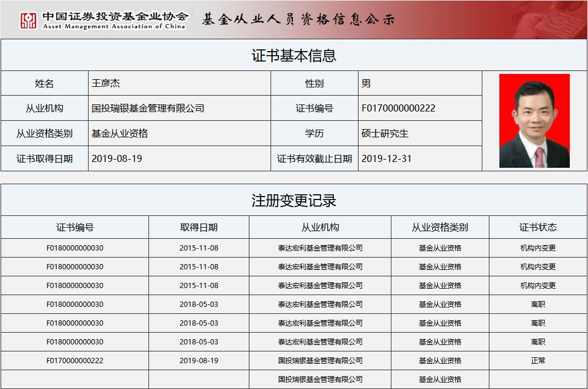Select the 正常 status cell
Image resolution: width=588 pixels, height=389 pixels.
[538, 360]
